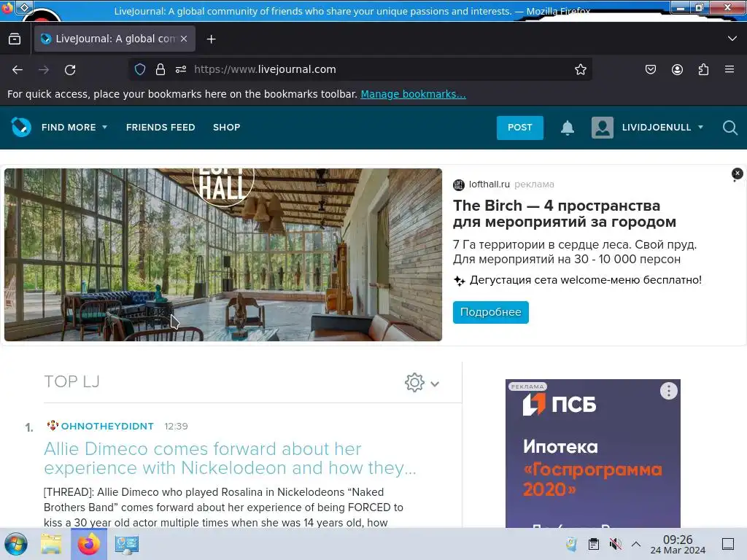Open the notifications bell
This screenshot has height=560, width=747.
tap(568, 128)
